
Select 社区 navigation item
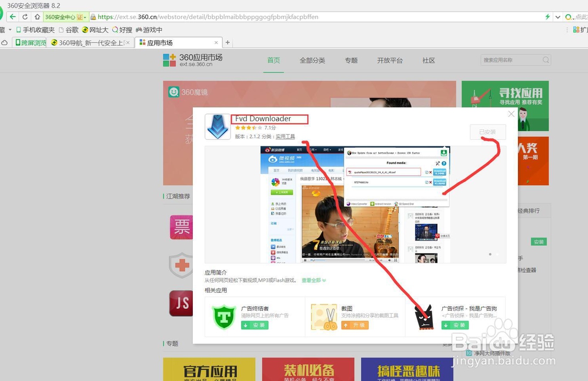(428, 61)
